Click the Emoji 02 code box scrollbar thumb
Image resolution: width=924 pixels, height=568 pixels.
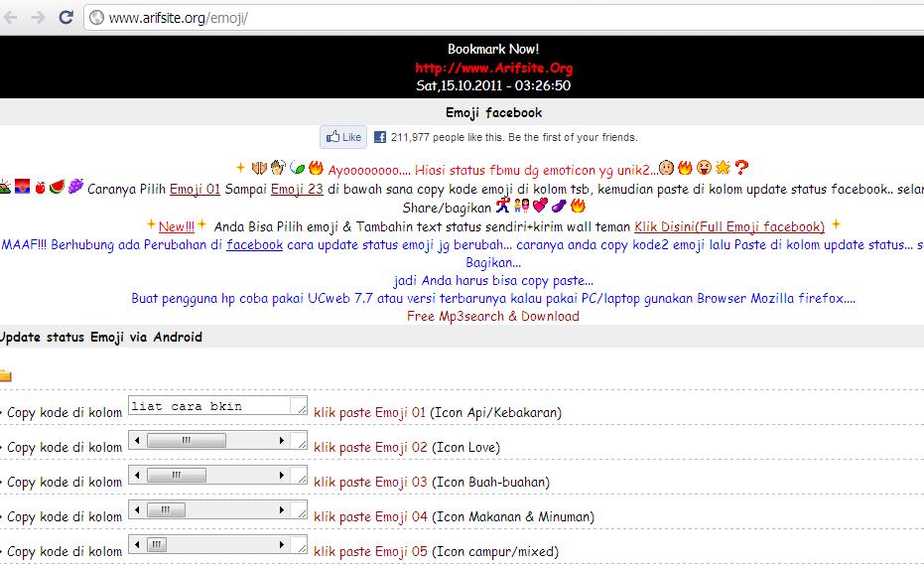tap(187, 441)
